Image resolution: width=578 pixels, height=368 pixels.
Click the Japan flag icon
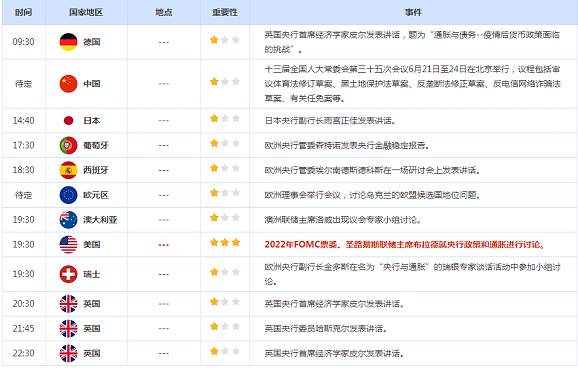click(x=69, y=120)
